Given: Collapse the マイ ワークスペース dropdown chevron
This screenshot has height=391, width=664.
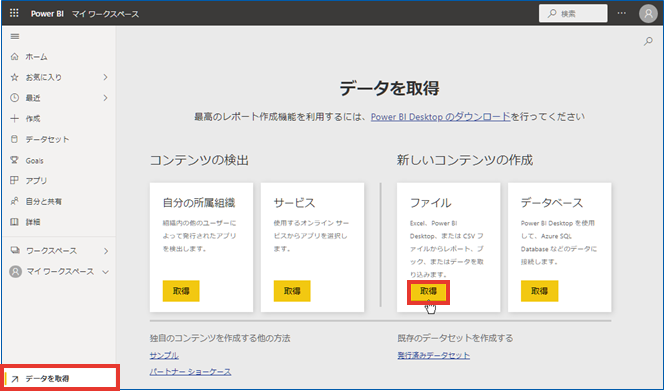Looking at the screenshot, I should 105,272.
